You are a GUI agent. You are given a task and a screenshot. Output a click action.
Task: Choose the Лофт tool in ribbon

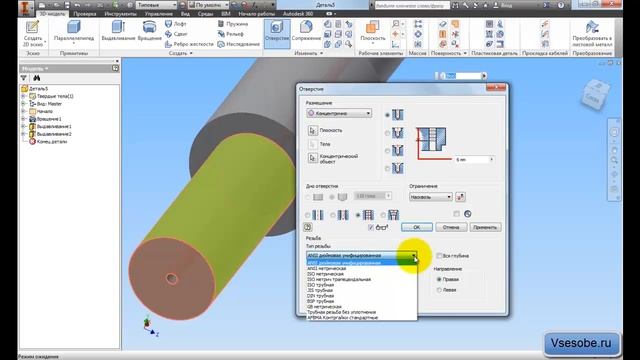tap(176, 24)
